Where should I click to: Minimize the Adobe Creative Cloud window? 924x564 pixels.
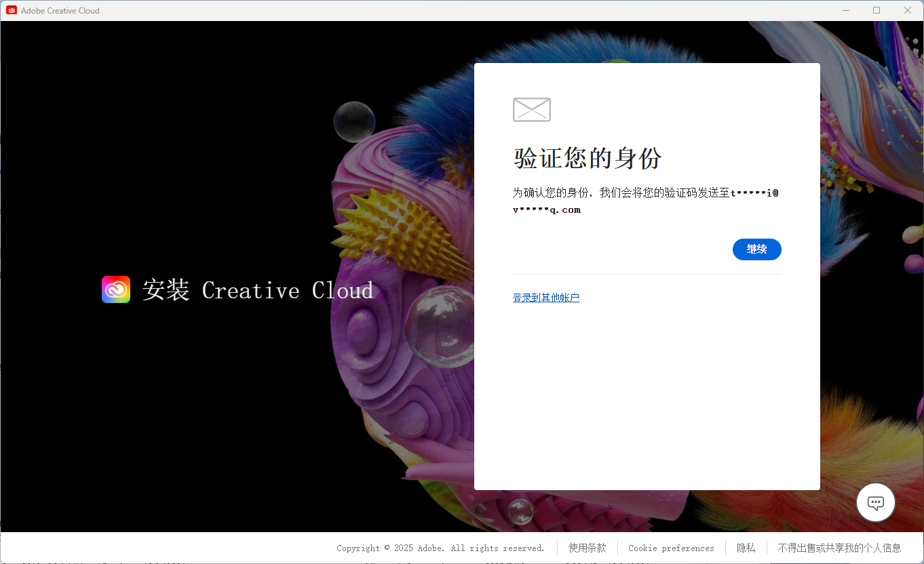coord(846,10)
